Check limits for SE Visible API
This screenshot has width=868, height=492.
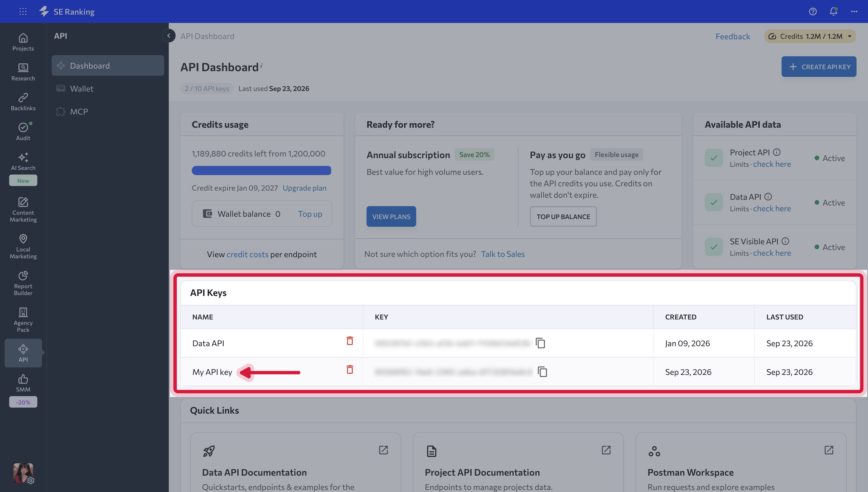tap(772, 253)
